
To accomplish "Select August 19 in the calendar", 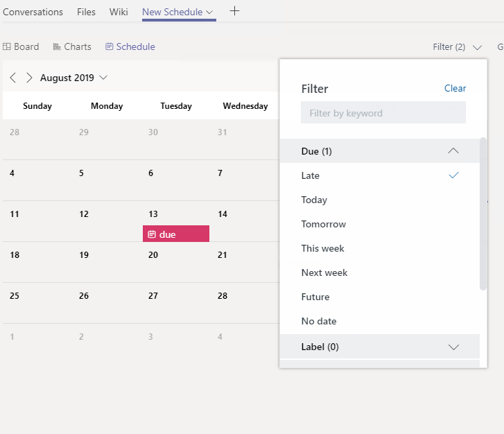I will (84, 255).
